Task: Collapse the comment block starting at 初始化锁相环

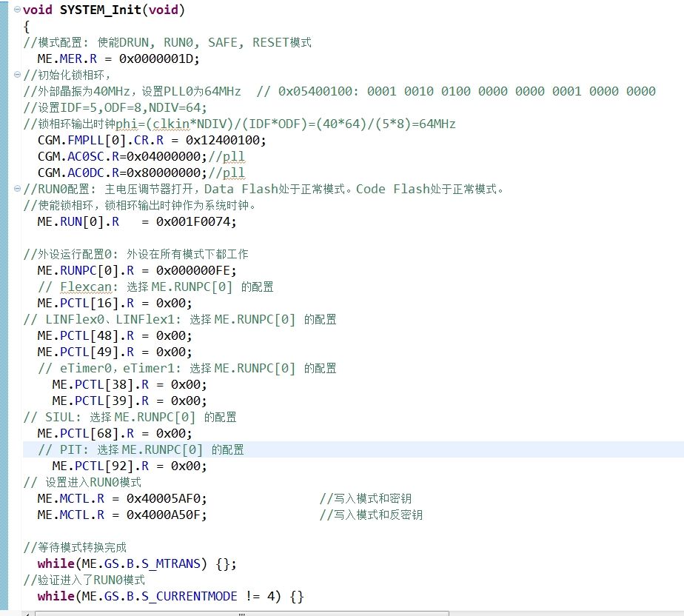Action: pos(17,75)
